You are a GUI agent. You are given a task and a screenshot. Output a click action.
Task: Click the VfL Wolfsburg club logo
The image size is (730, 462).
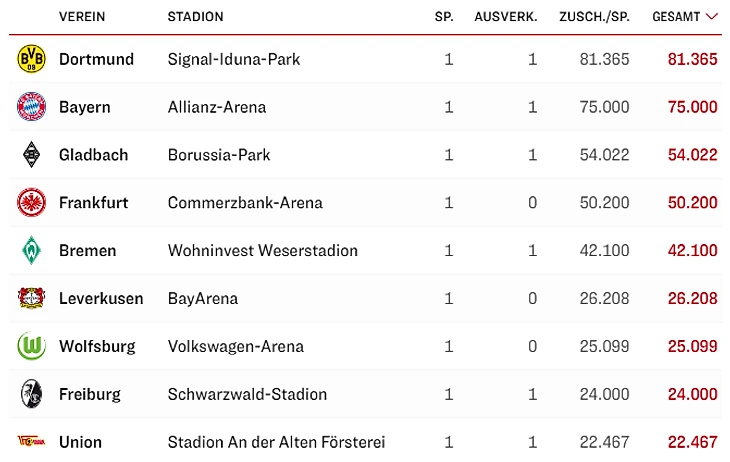click(x=32, y=346)
